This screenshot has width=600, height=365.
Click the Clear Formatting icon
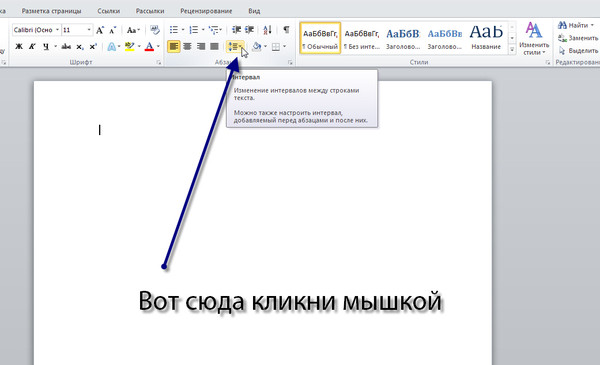155,30
